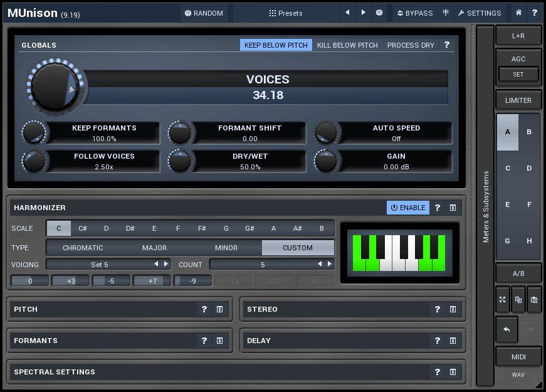Click the AUTO SPEED knob
546x392 pixels.
coord(326,132)
